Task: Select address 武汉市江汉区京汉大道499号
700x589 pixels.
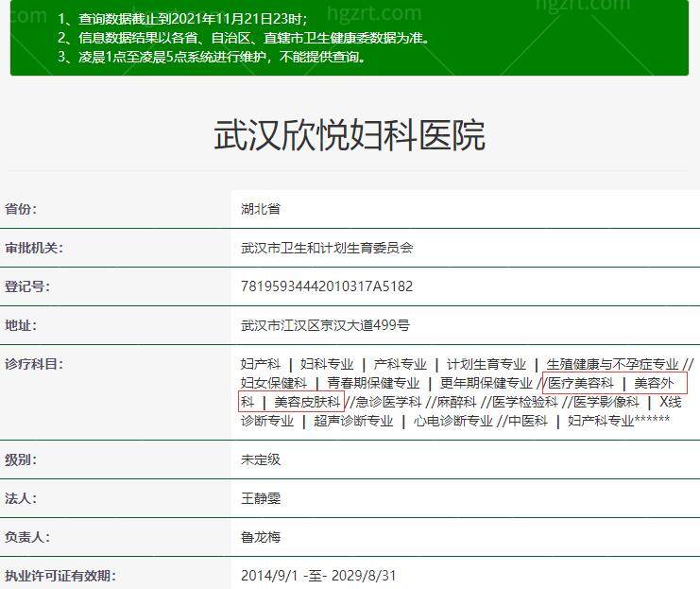Action: coord(326,325)
